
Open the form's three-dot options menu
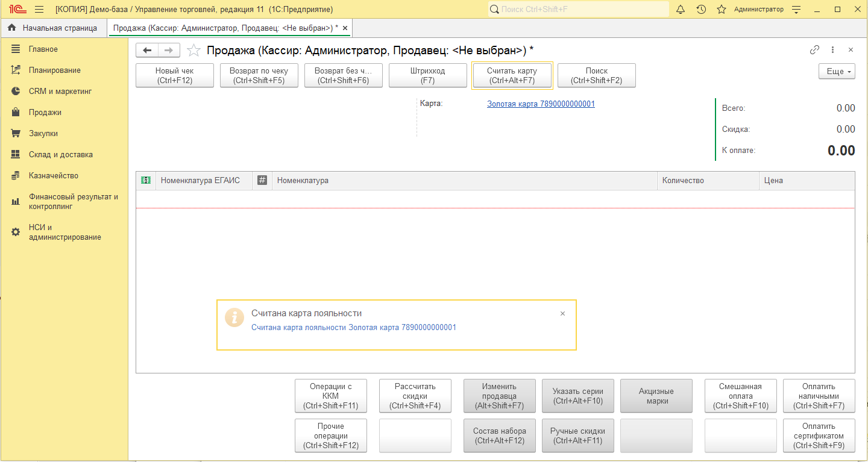point(832,50)
